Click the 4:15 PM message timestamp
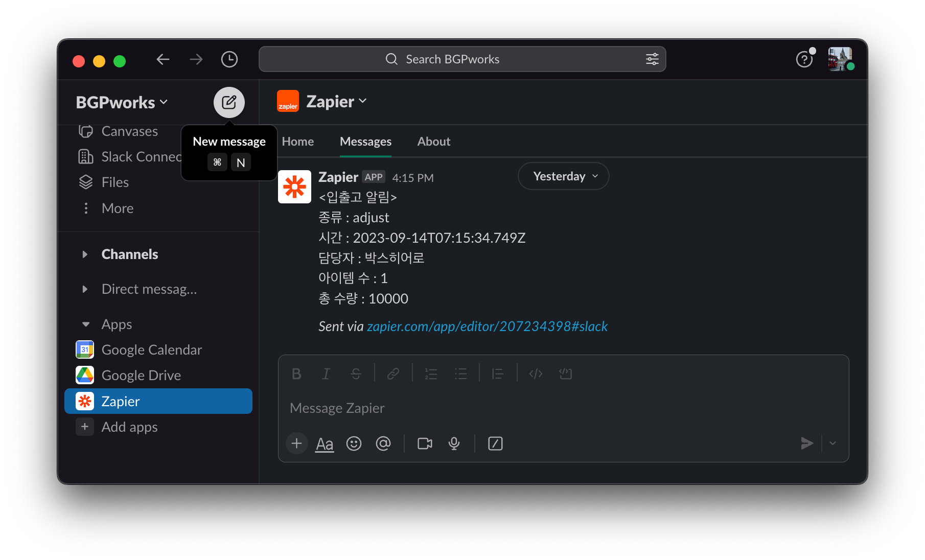This screenshot has height=560, width=925. click(413, 178)
